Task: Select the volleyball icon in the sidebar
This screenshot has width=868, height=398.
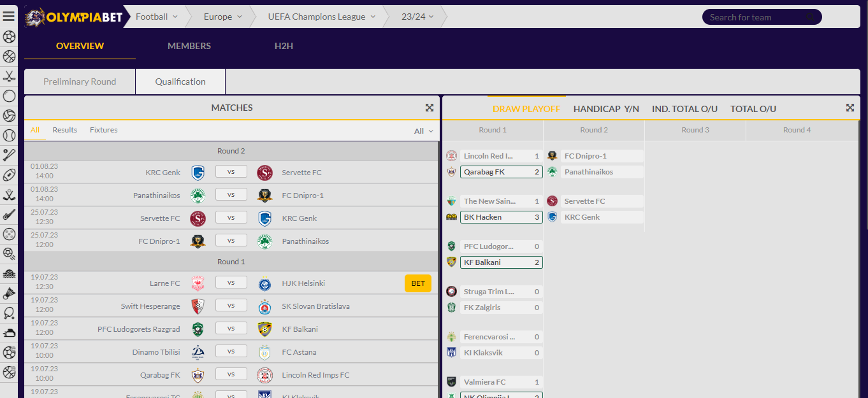Action: click(9, 115)
